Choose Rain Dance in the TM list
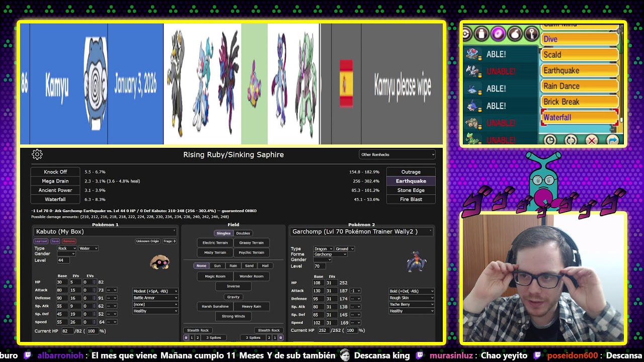The height and width of the screenshot is (362, 644). click(x=580, y=86)
